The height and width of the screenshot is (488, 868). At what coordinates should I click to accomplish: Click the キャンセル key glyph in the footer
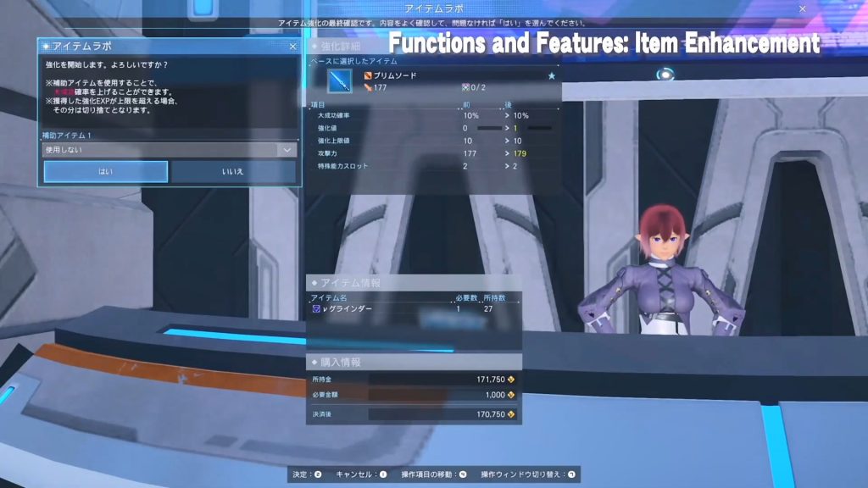383,474
